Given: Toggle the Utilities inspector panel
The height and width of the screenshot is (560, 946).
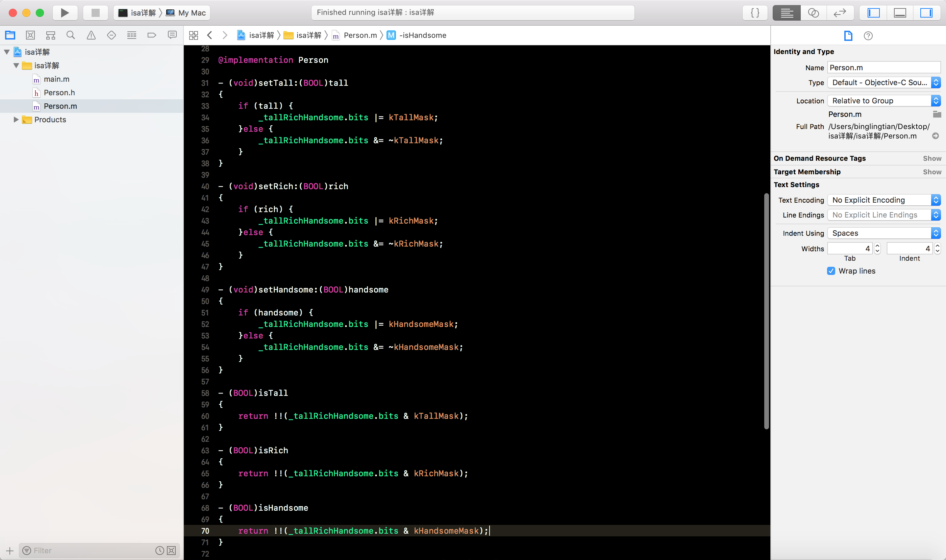Looking at the screenshot, I should pos(926,13).
